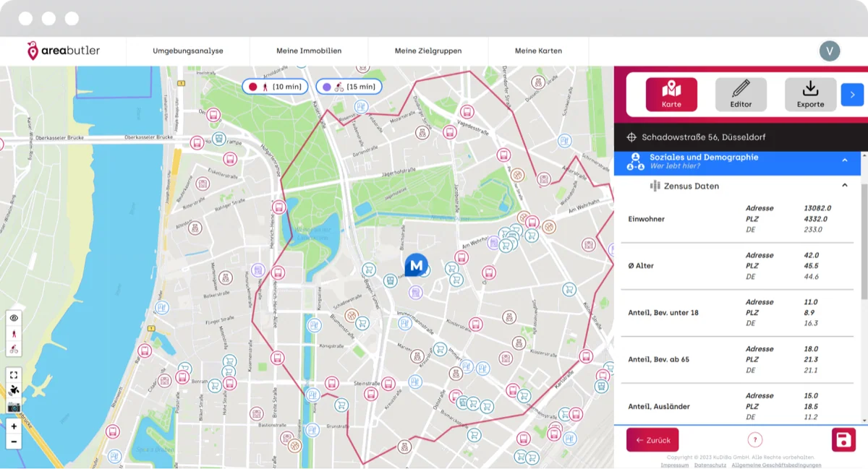
Task: Click the Soziales und Demographie people icon
Action: (x=635, y=161)
